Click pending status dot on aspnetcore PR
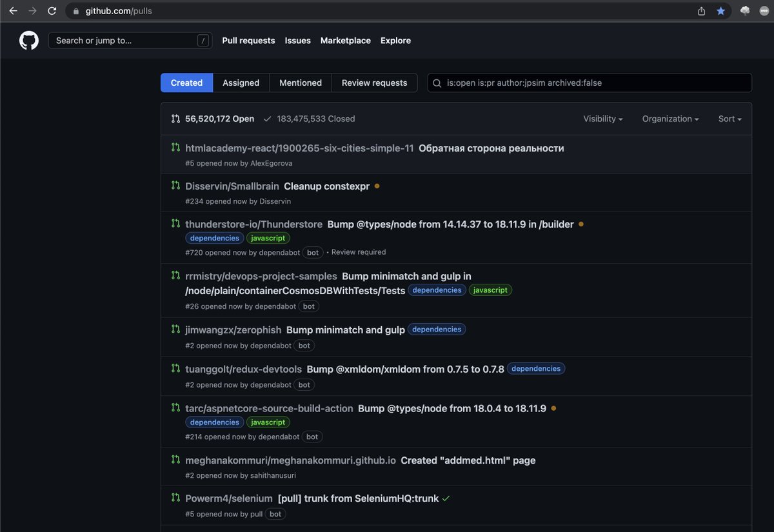Image resolution: width=774 pixels, height=532 pixels. 553,408
